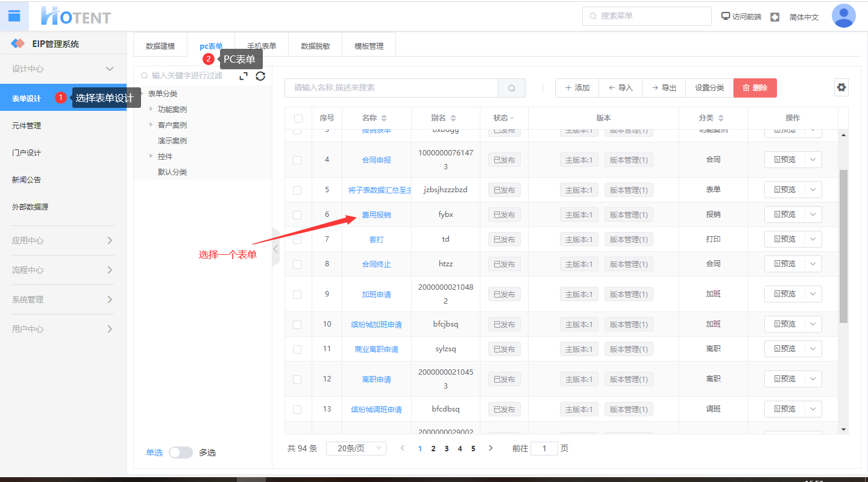Click the red 删除 button

(755, 88)
